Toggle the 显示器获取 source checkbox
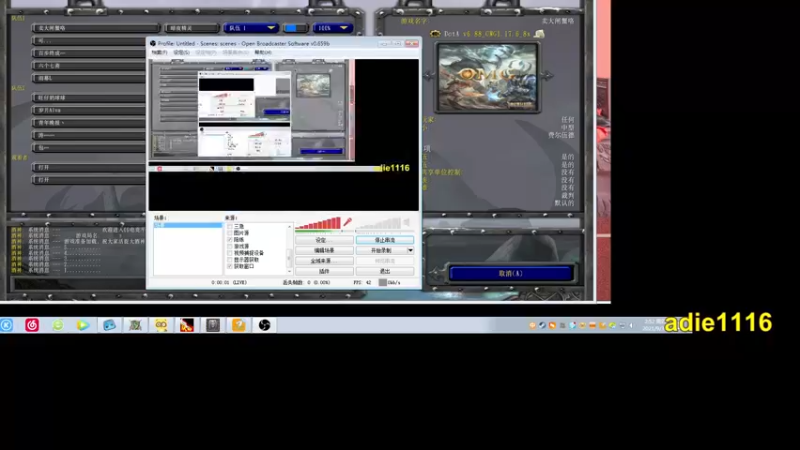Viewport: 800px width, 450px height. [230, 260]
